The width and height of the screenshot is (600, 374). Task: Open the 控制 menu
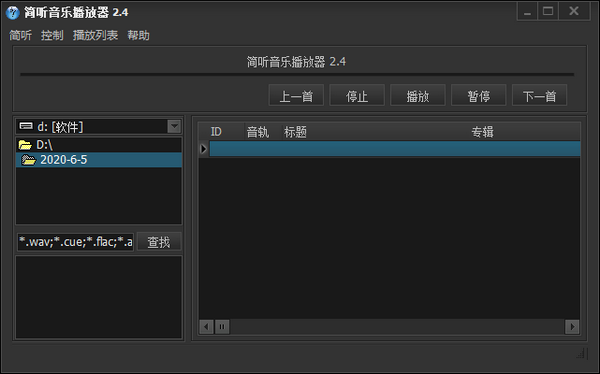[x=52, y=35]
